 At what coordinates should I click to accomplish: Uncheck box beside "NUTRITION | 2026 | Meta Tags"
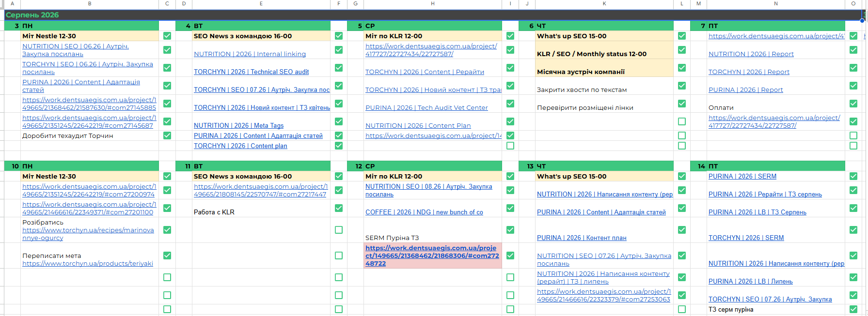[x=339, y=121]
